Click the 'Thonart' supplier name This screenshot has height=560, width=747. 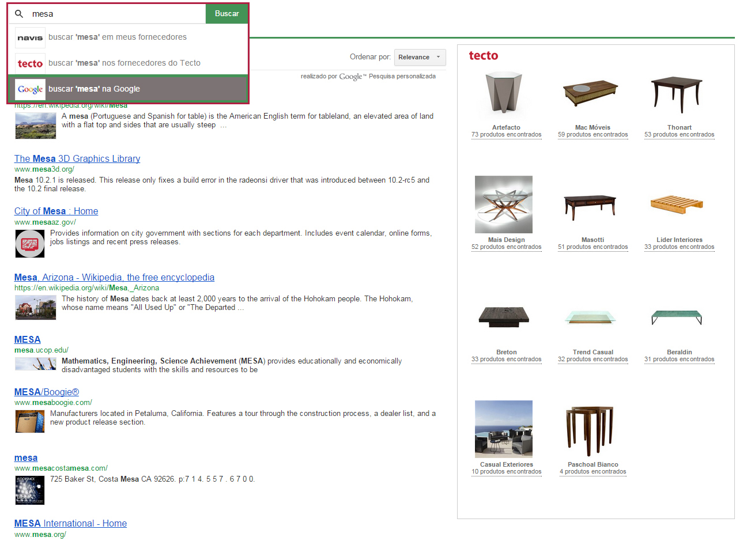click(679, 128)
